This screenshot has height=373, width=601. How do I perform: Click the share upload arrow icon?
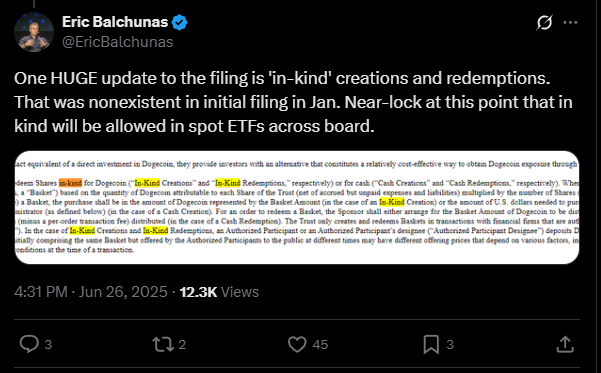point(565,344)
